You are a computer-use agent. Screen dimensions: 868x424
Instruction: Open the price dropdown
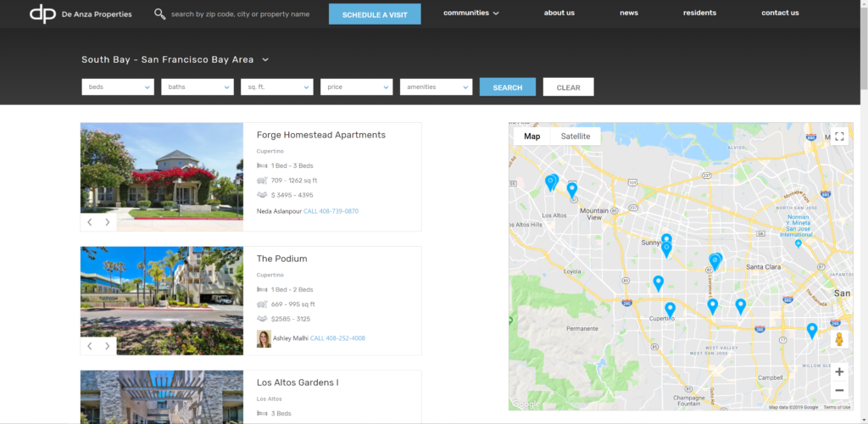pyautogui.click(x=357, y=86)
